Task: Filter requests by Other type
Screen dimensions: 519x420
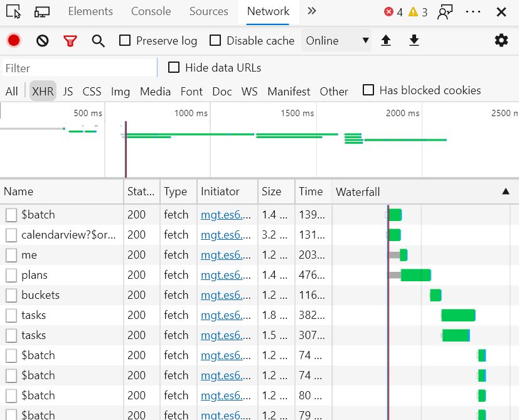Action: pos(334,91)
